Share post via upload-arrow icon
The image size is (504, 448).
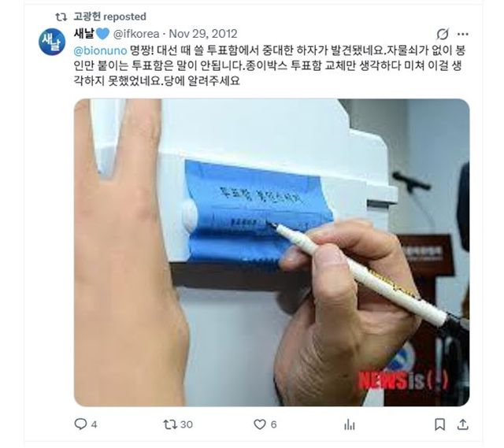coord(462,424)
